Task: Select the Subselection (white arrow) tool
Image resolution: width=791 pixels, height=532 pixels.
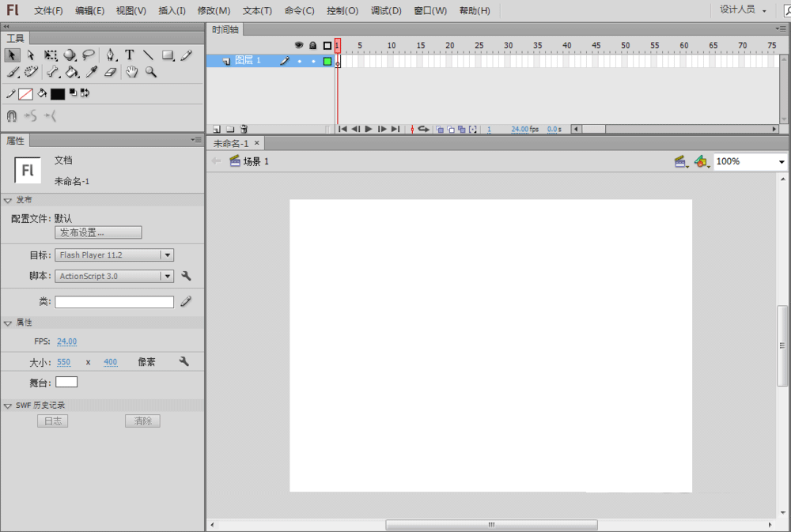Action: coord(31,55)
